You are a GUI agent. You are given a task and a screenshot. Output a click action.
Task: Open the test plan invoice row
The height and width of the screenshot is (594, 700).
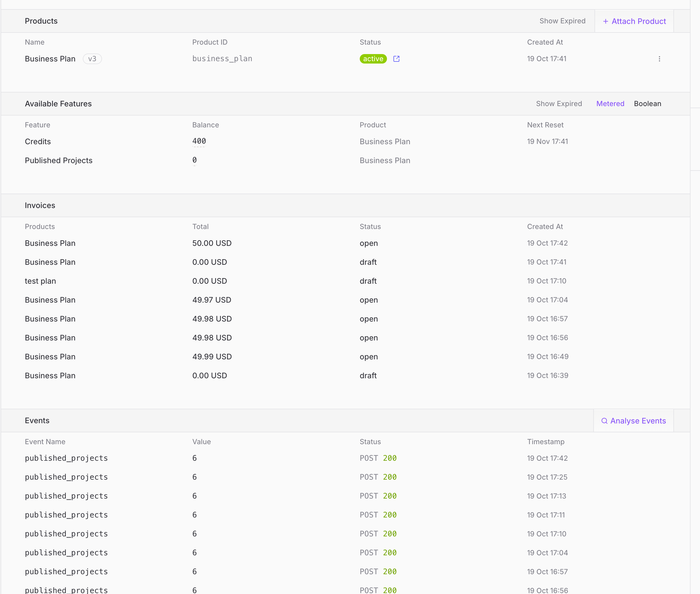click(x=40, y=281)
